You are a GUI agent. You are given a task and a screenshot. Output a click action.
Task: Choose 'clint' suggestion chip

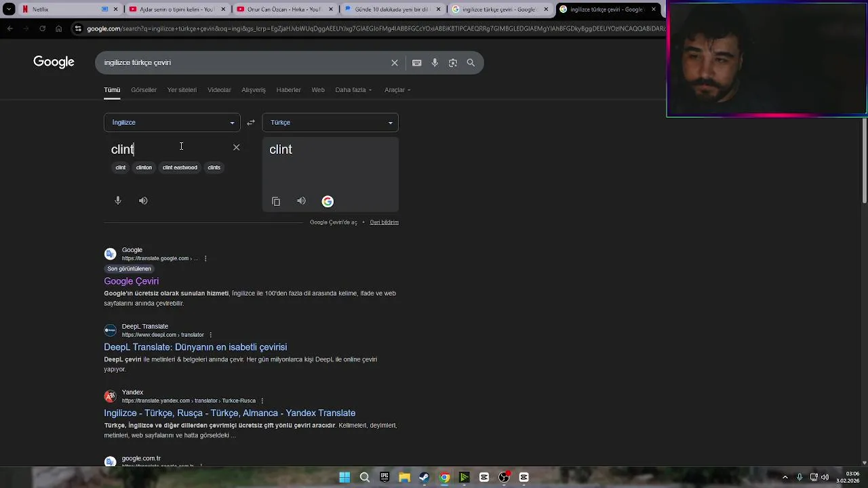[x=121, y=167]
